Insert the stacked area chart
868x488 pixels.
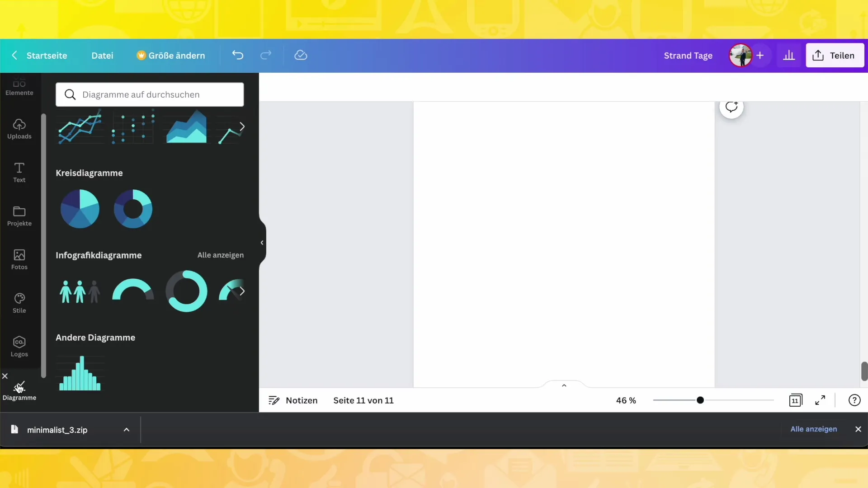tap(186, 127)
